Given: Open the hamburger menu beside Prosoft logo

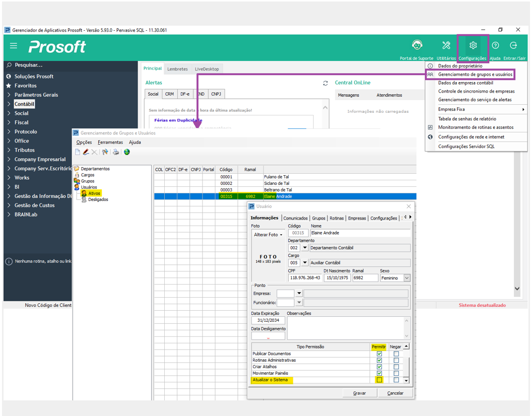Looking at the screenshot, I should click(x=14, y=45).
